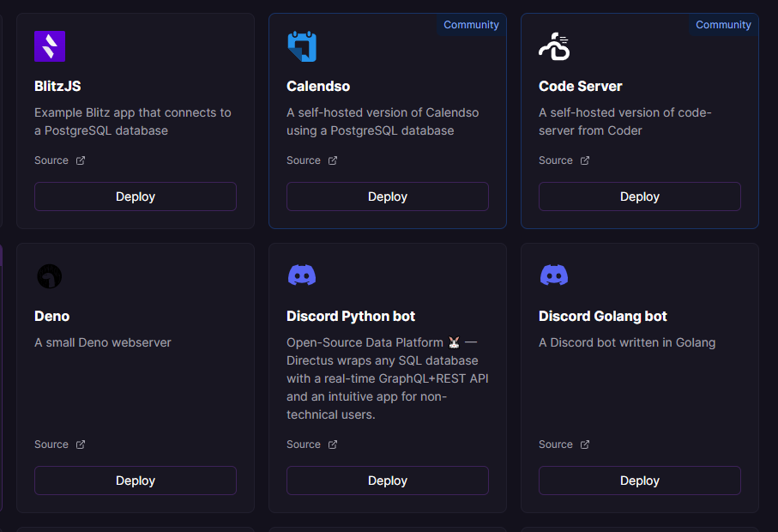Click the external-link icon beside BlitzJS Source
Image resolution: width=778 pixels, height=532 pixels.
[x=80, y=160]
